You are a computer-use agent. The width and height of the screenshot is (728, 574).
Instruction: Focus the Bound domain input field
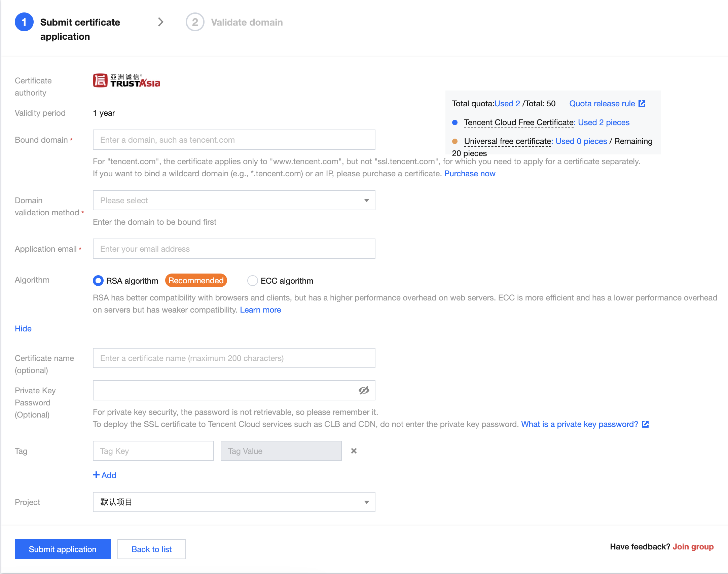point(234,140)
